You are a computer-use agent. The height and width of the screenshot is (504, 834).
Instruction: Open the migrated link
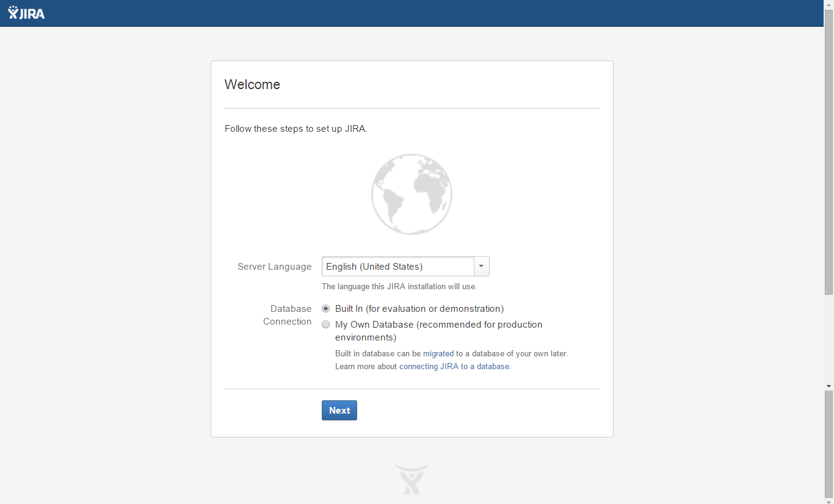point(438,353)
